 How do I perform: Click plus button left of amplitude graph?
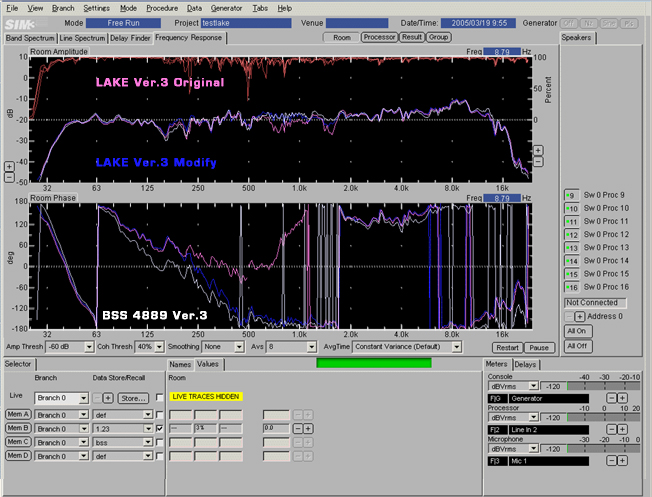[x=9, y=167]
